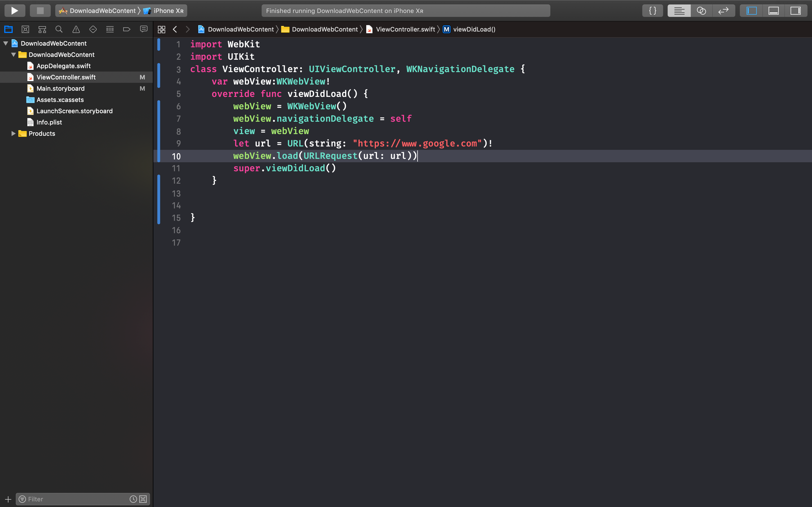
Task: Switch to the Assistant editor
Action: click(701, 11)
